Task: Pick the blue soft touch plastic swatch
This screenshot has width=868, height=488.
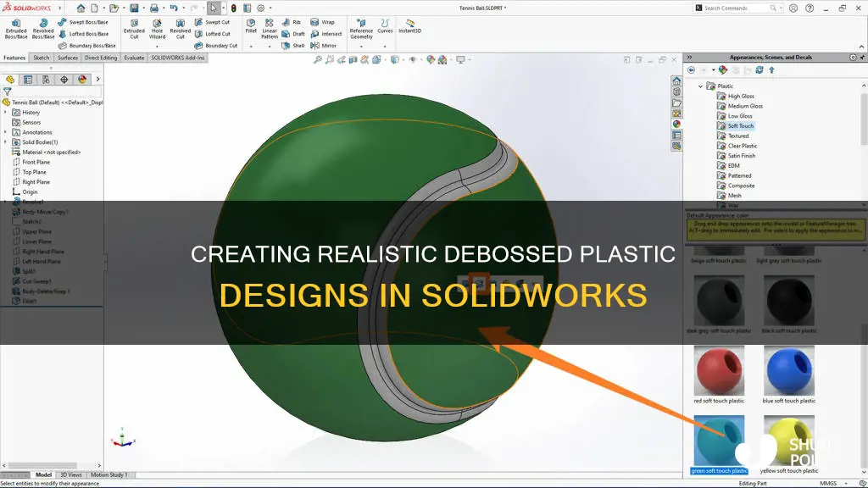Action: 789,371
